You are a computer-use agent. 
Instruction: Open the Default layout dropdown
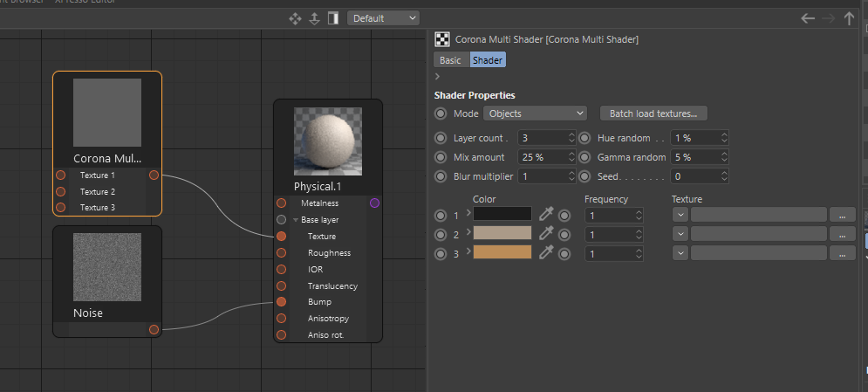[383, 18]
